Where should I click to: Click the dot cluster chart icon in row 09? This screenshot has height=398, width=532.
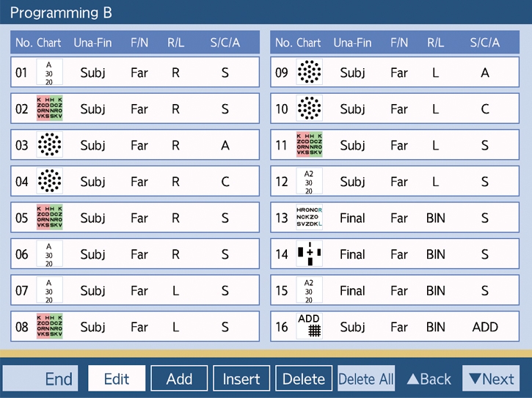(309, 73)
